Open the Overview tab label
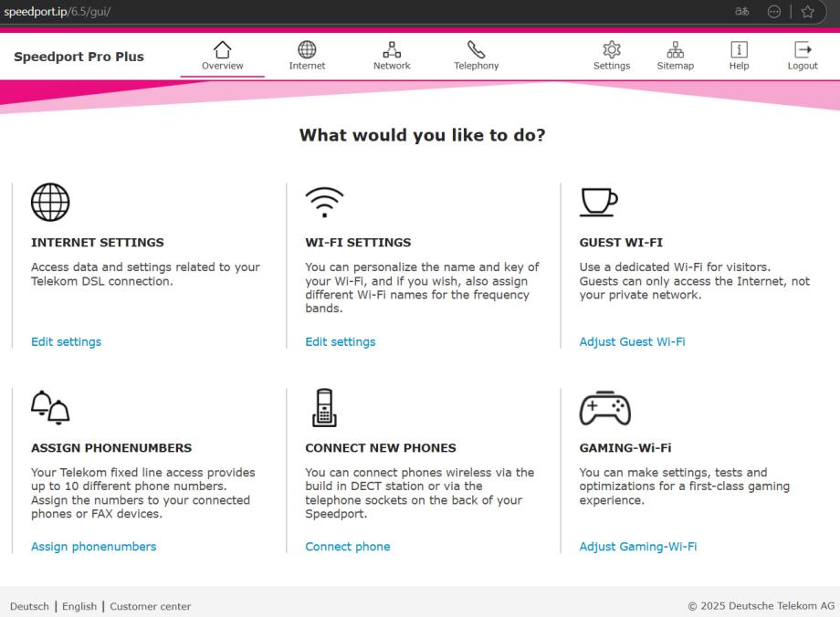Viewport: 840px width, 617px height. [x=222, y=66]
